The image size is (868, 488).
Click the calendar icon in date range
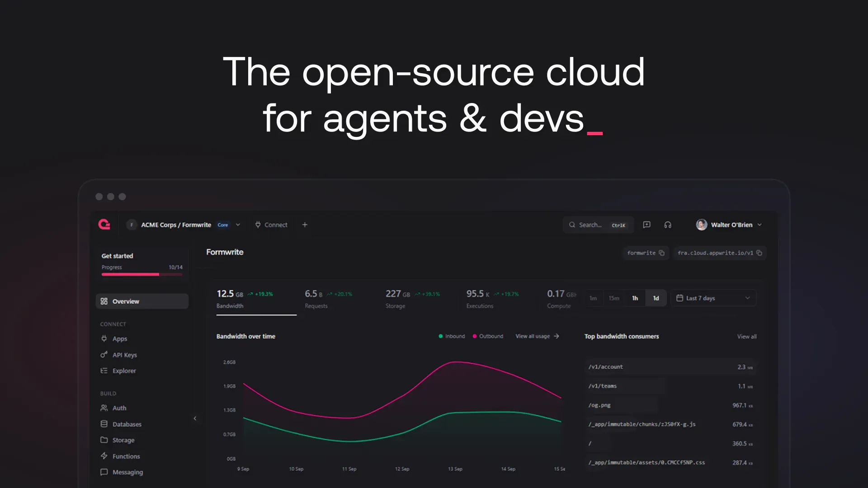pyautogui.click(x=679, y=298)
